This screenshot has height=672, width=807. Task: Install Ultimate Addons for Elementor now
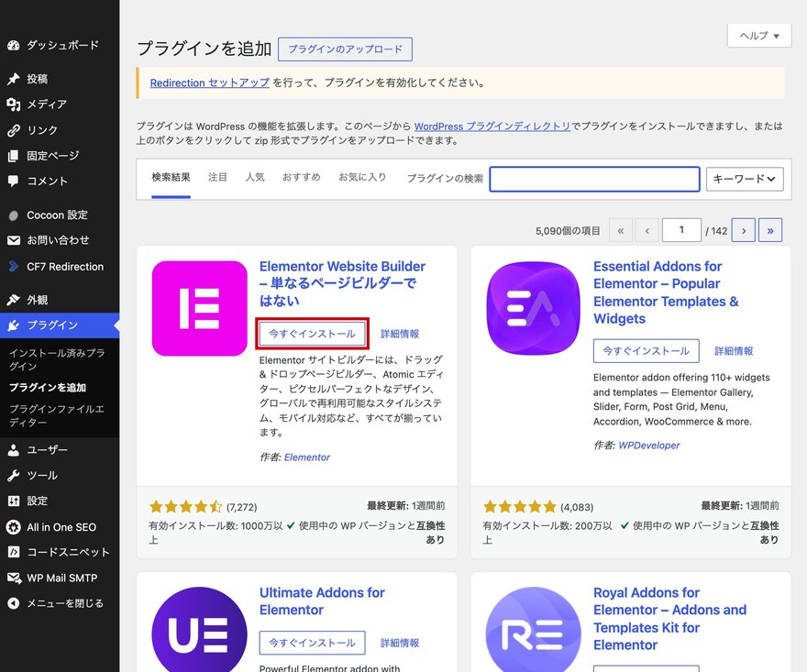[313, 643]
